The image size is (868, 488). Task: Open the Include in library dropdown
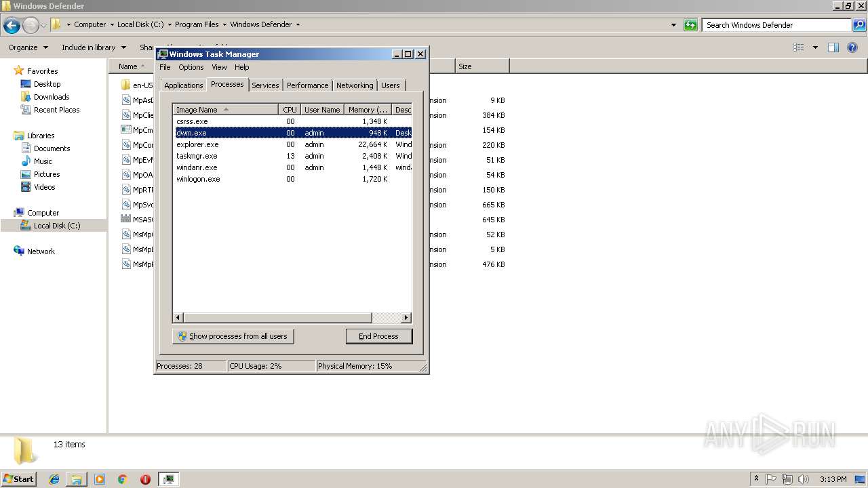(94, 47)
